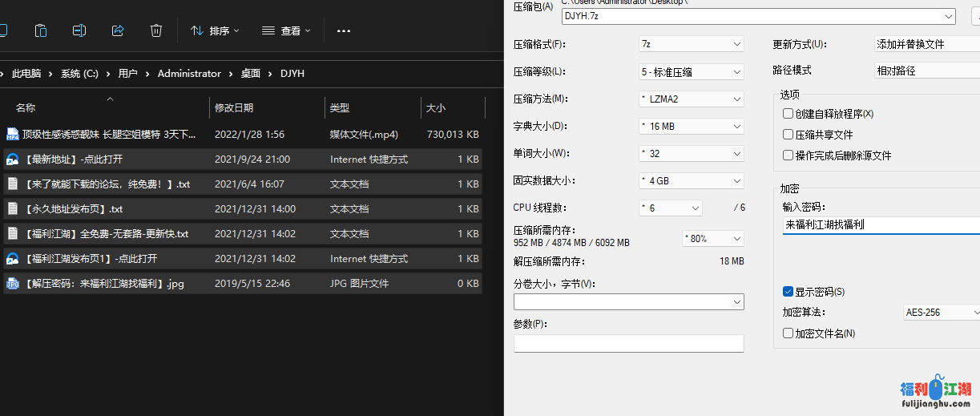Click the Paste icon in Explorer toolbar
Image resolution: width=980 pixels, height=416 pixels.
pos(41,30)
